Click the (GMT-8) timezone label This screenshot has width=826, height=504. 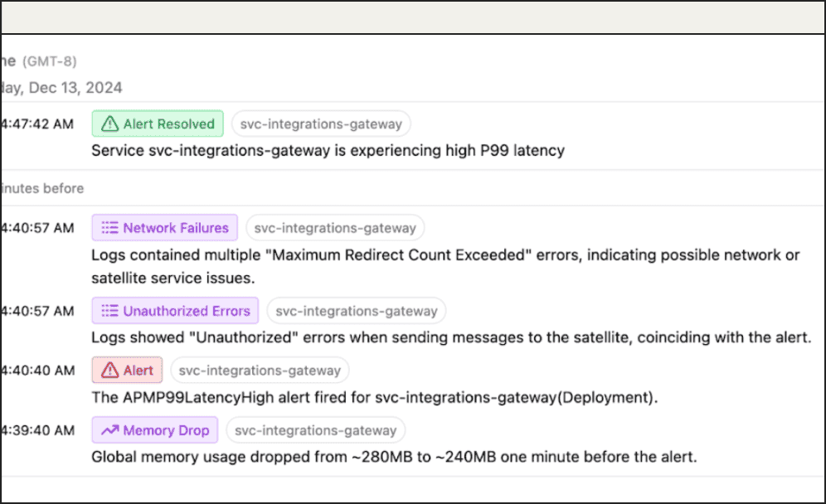click(50, 61)
